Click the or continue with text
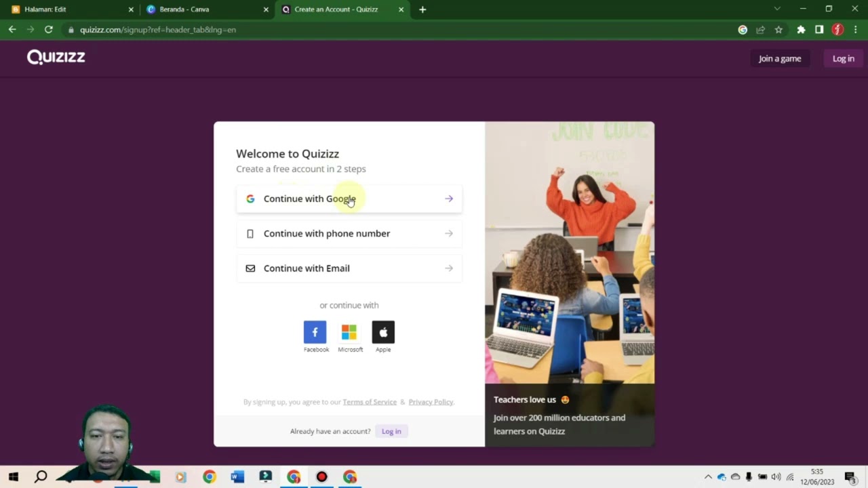The width and height of the screenshot is (868, 488). click(x=349, y=305)
